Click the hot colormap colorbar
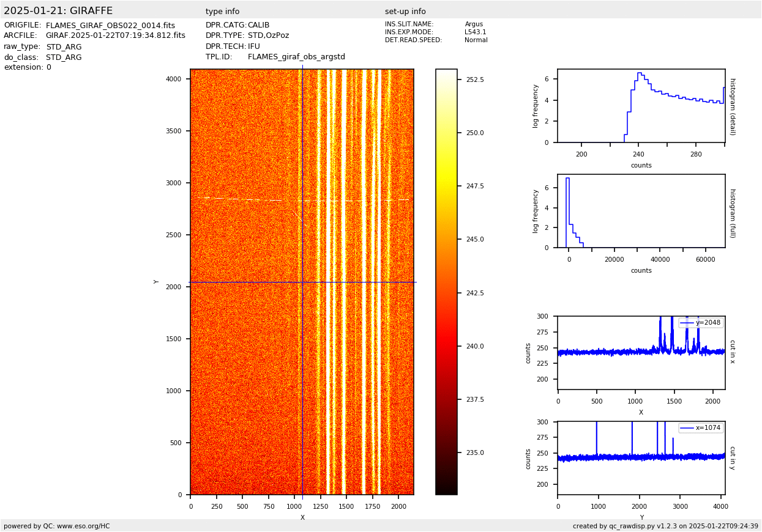Viewport: 762px width, 532px height. 446,281
